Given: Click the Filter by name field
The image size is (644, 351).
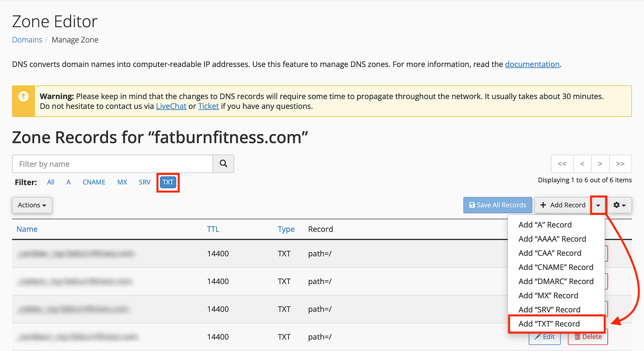Looking at the screenshot, I should (112, 164).
